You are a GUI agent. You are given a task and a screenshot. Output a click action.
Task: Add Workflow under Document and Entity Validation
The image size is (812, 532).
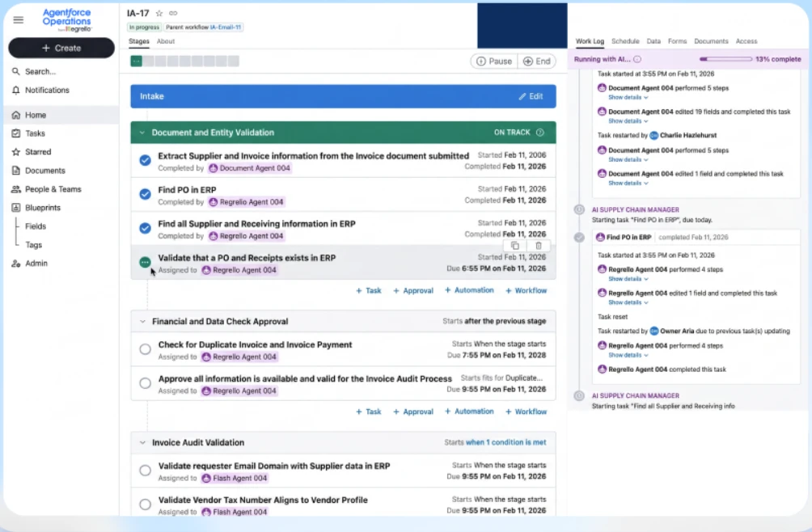pos(526,291)
